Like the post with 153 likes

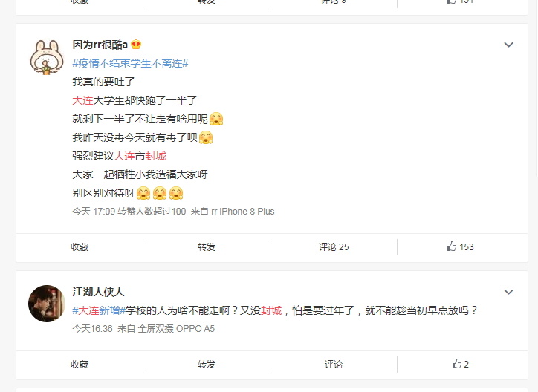[x=460, y=246]
